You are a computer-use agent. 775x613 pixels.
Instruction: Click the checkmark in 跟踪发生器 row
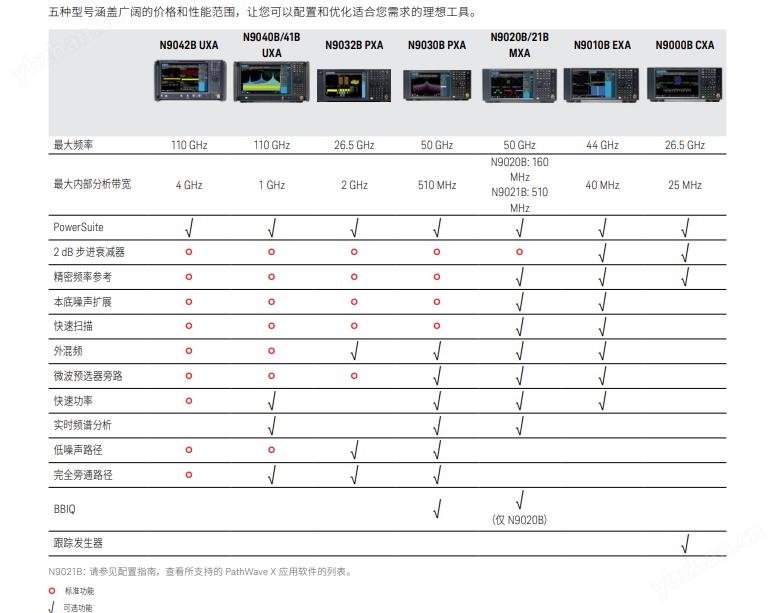click(685, 544)
